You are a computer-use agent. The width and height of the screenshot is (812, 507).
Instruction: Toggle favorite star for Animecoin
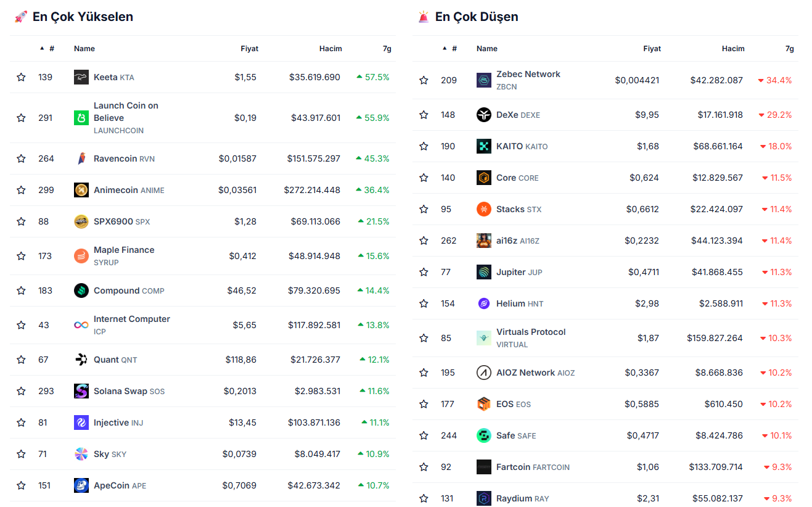(21, 190)
